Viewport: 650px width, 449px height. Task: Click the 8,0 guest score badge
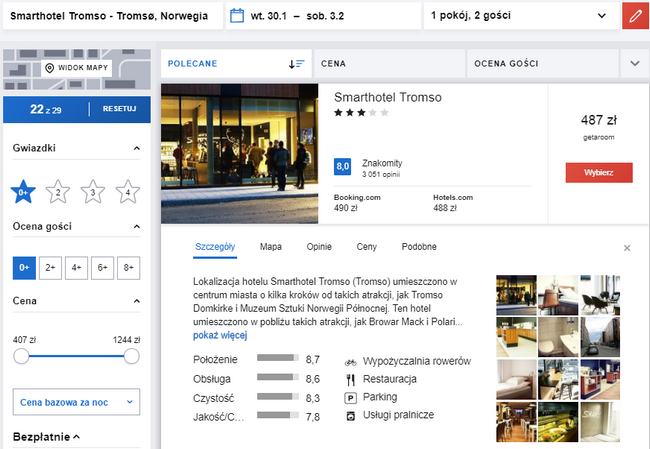pos(342,167)
